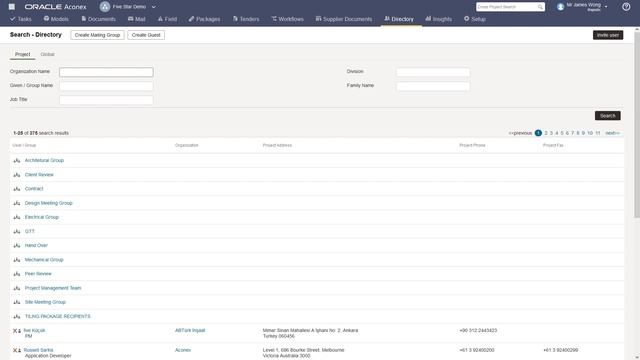640x360 pixels.
Task: Click the search magnifier icon in top bar
Action: pyautogui.click(x=540, y=7)
